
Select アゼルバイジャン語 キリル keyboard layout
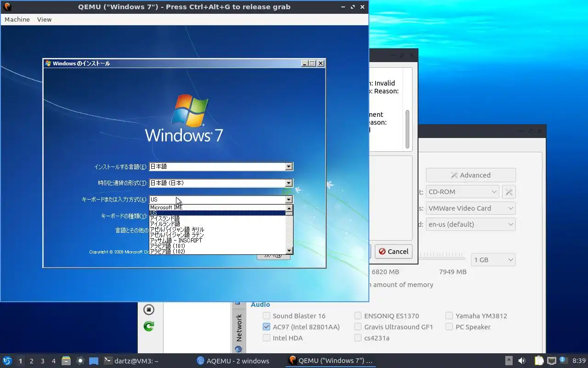click(217, 230)
